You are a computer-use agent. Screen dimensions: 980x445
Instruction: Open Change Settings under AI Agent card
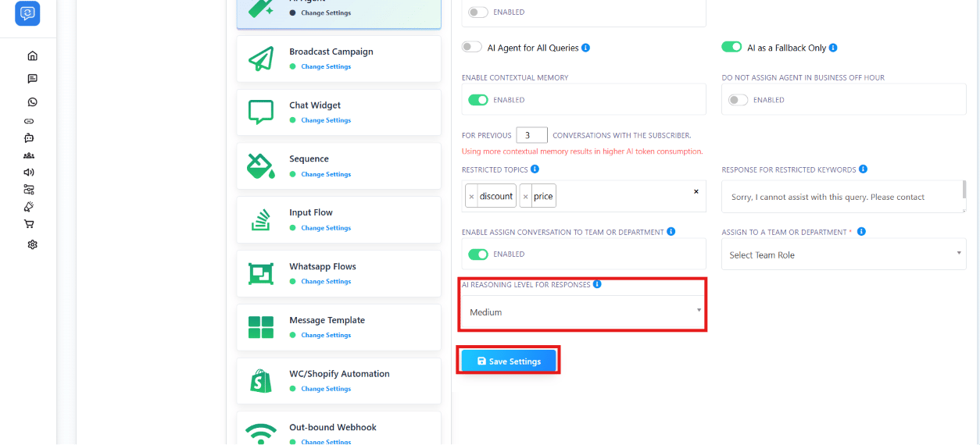[326, 12]
